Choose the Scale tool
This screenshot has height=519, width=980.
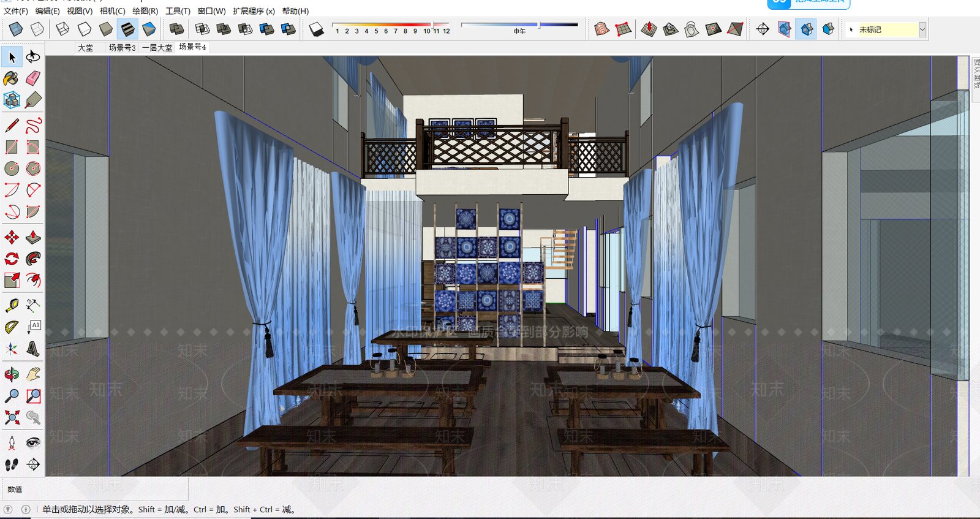12,280
